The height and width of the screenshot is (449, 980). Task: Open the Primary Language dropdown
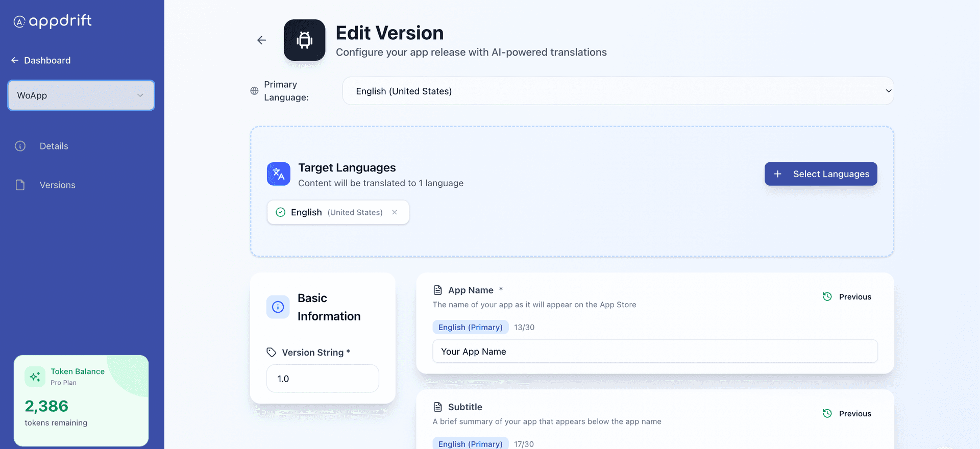618,91
